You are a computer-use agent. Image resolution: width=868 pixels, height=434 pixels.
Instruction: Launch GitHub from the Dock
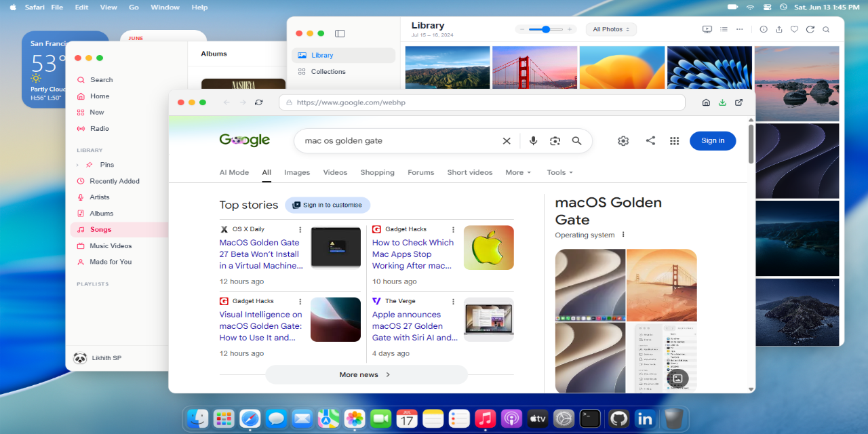(x=618, y=419)
